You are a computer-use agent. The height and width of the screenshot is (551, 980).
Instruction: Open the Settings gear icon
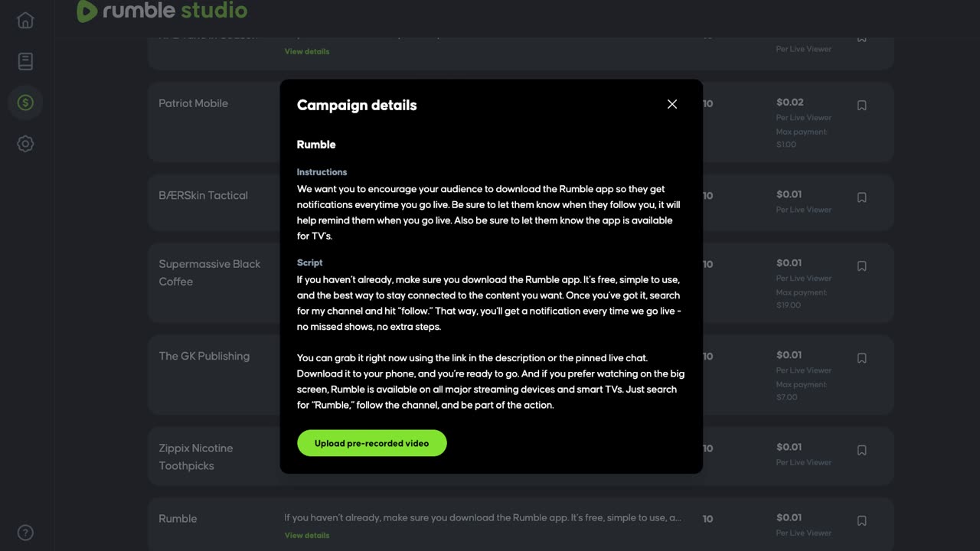[x=25, y=144]
